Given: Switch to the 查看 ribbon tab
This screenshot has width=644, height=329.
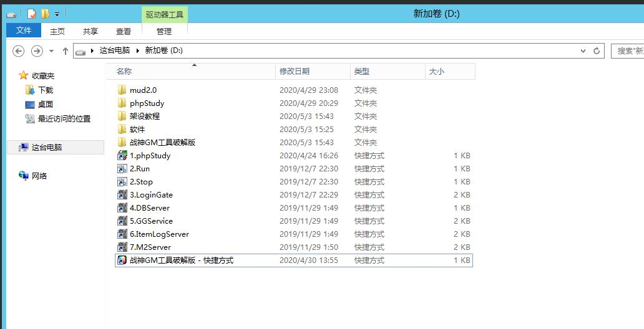Looking at the screenshot, I should (x=124, y=31).
